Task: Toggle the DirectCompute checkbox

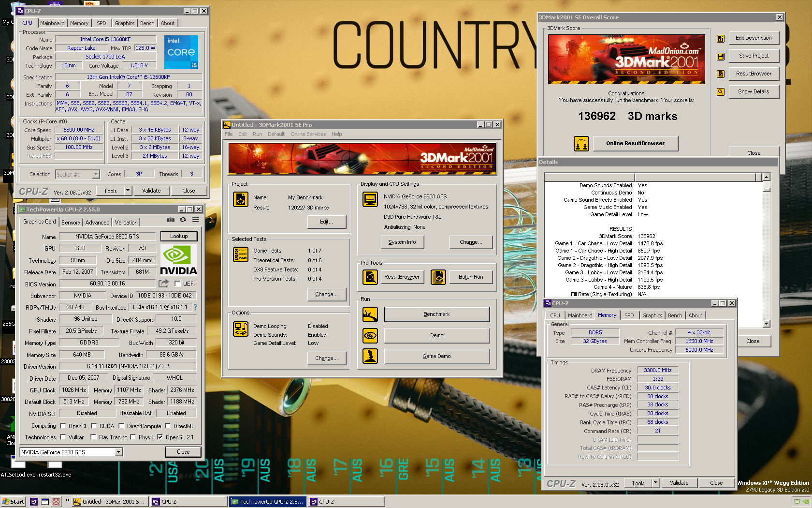Action: click(x=121, y=426)
